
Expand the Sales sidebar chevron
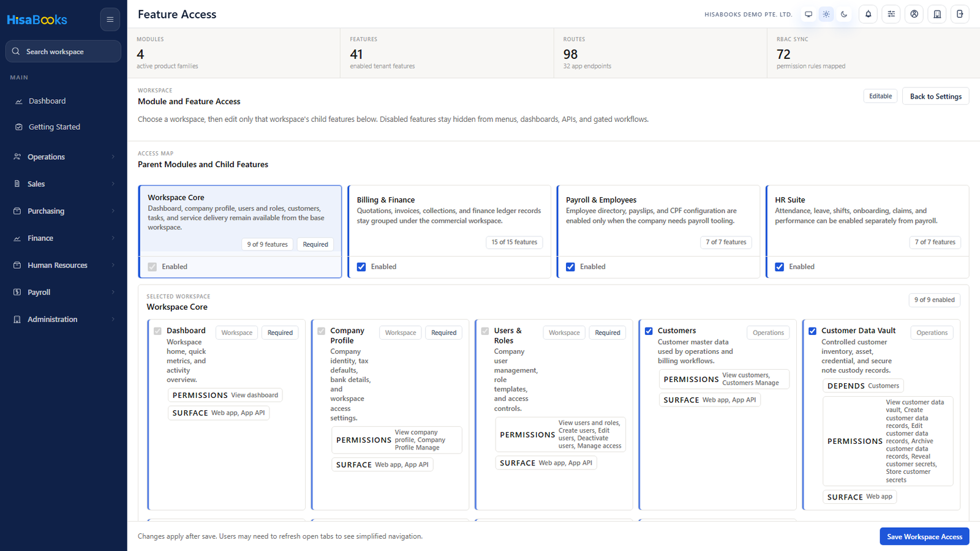[113, 184]
